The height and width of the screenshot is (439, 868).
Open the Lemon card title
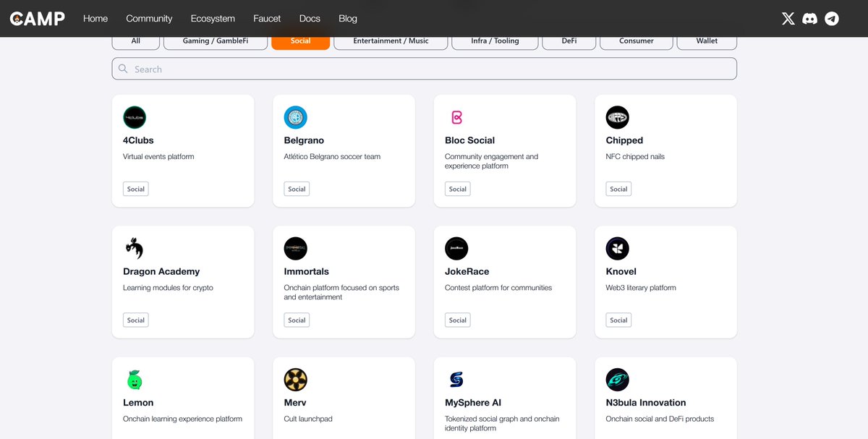point(138,403)
